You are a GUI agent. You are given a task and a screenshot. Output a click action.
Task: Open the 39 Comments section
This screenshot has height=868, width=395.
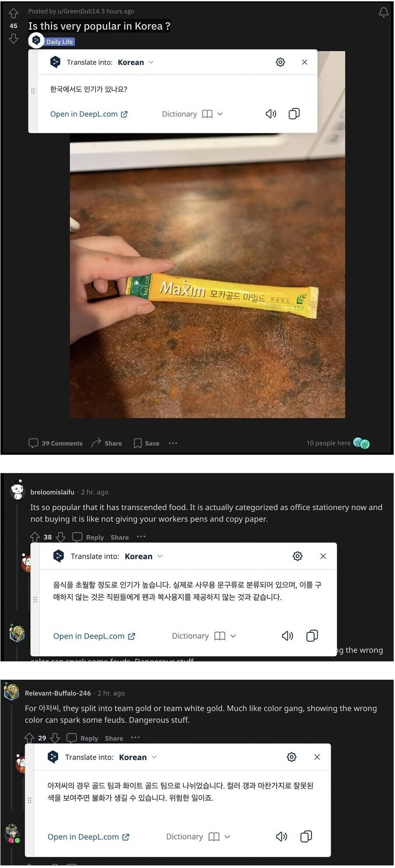coord(55,443)
